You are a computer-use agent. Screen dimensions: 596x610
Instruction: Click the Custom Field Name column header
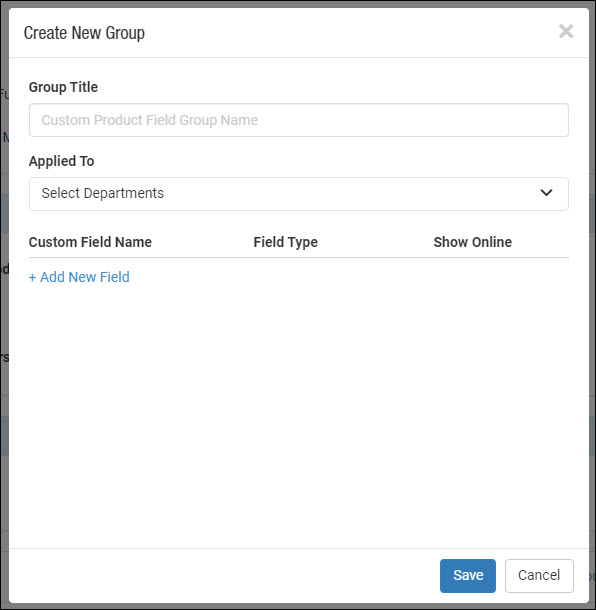[90, 242]
